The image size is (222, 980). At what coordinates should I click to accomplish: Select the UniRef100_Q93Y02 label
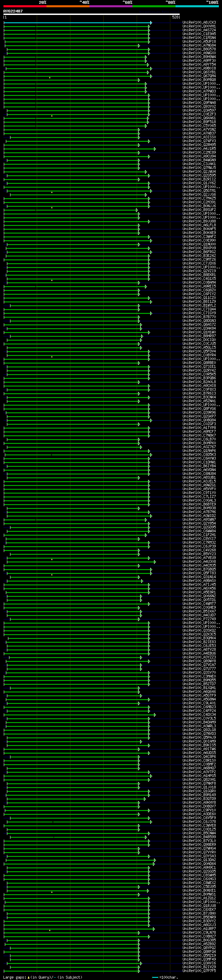click(x=199, y=106)
